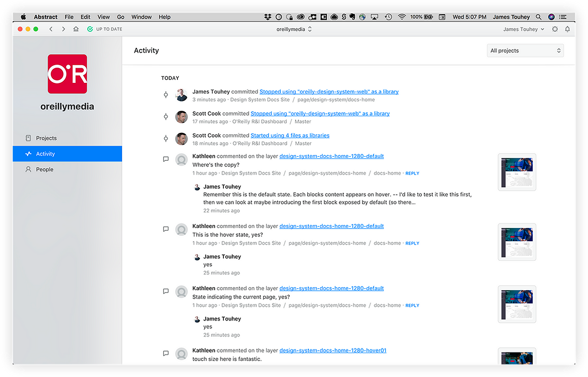588x377 pixels.
Task: Click comment icon beside "State indicating the current page"
Action: pos(166,291)
